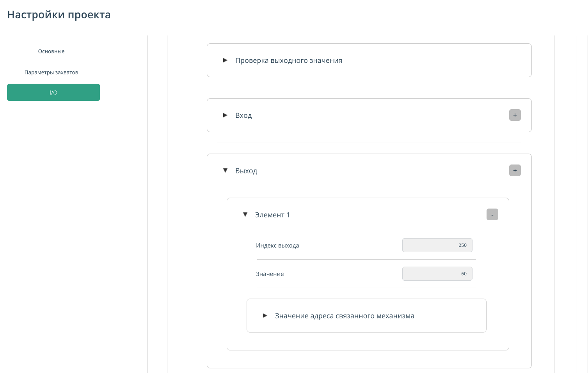Click the Настройки проекта page heading
588x375 pixels.
(x=59, y=15)
